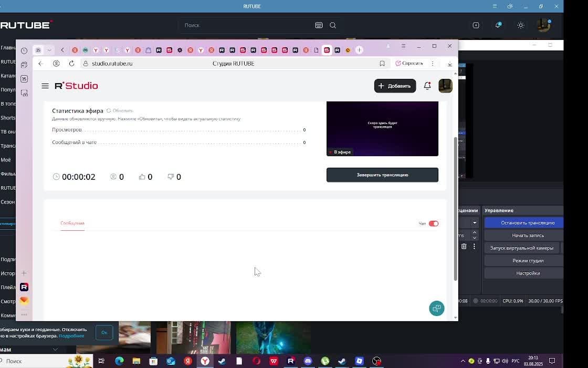588x368 pixels.
Task: Open the R Studio hamburger menu
Action: tap(45, 86)
